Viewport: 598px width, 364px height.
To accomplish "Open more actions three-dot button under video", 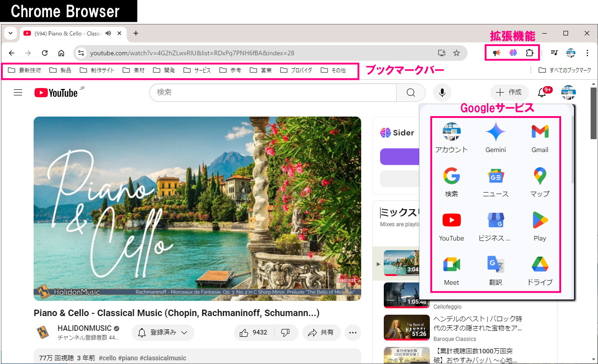I will pyautogui.click(x=353, y=332).
